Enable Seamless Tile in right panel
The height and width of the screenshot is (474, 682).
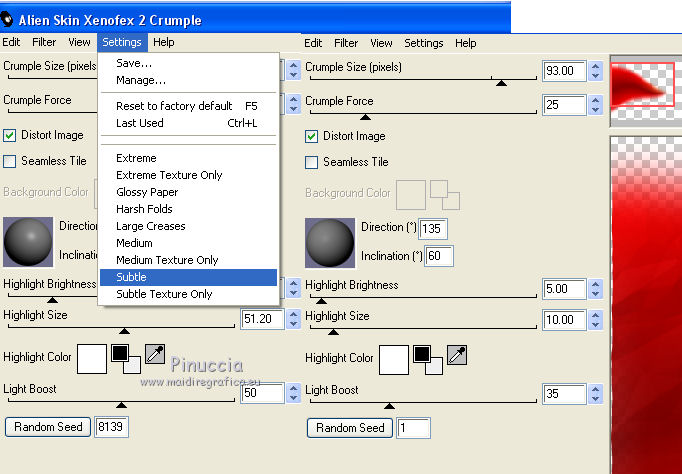311,162
